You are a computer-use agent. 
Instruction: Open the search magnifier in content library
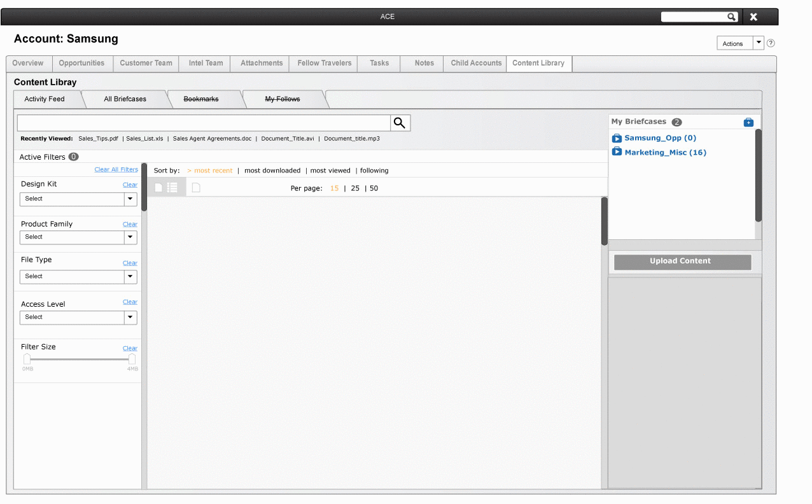click(x=400, y=122)
